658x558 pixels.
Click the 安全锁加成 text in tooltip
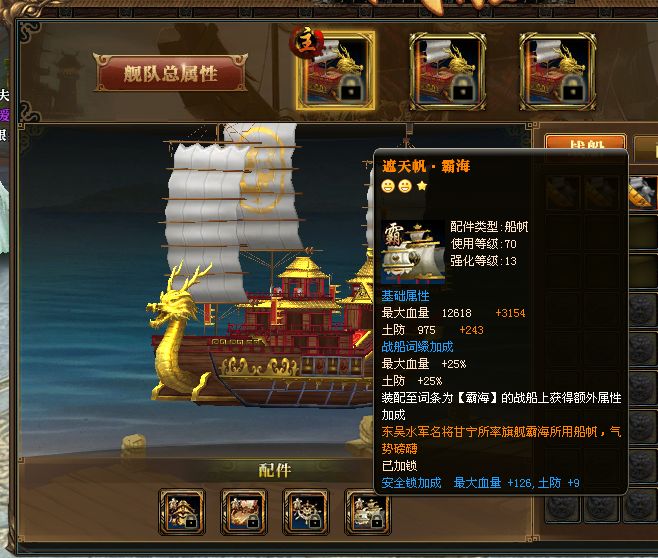click(x=411, y=482)
